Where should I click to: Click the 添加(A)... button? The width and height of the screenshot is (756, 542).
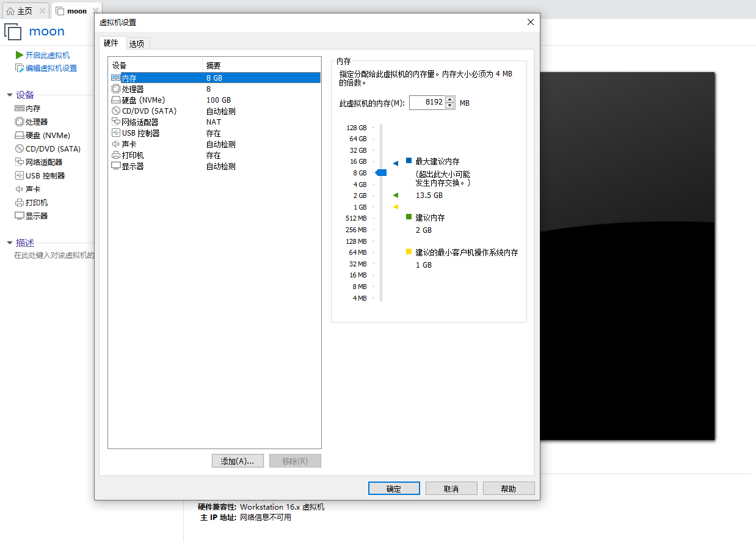click(238, 461)
